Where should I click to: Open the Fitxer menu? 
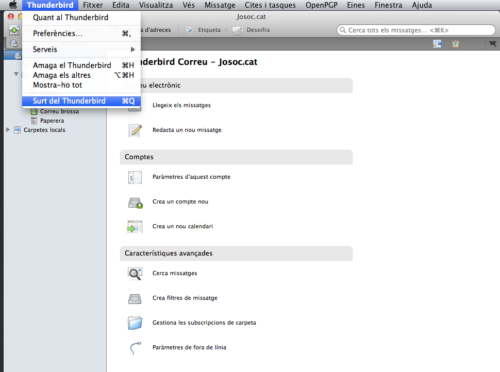click(x=93, y=5)
